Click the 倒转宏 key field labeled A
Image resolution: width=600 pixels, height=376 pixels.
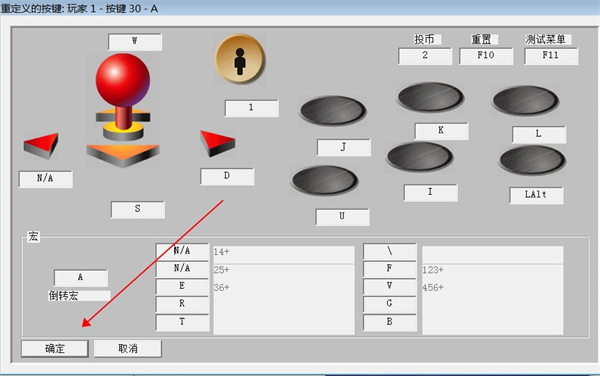pos(81,278)
